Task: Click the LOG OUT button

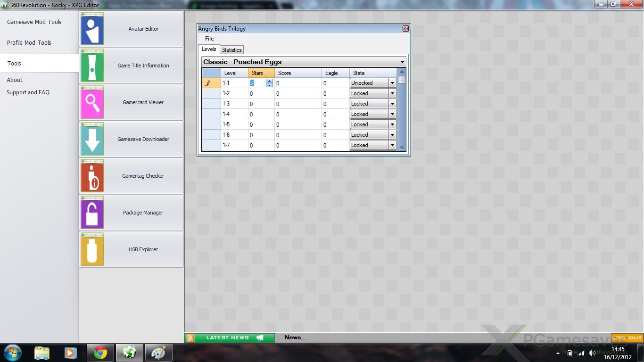Action: (627, 338)
